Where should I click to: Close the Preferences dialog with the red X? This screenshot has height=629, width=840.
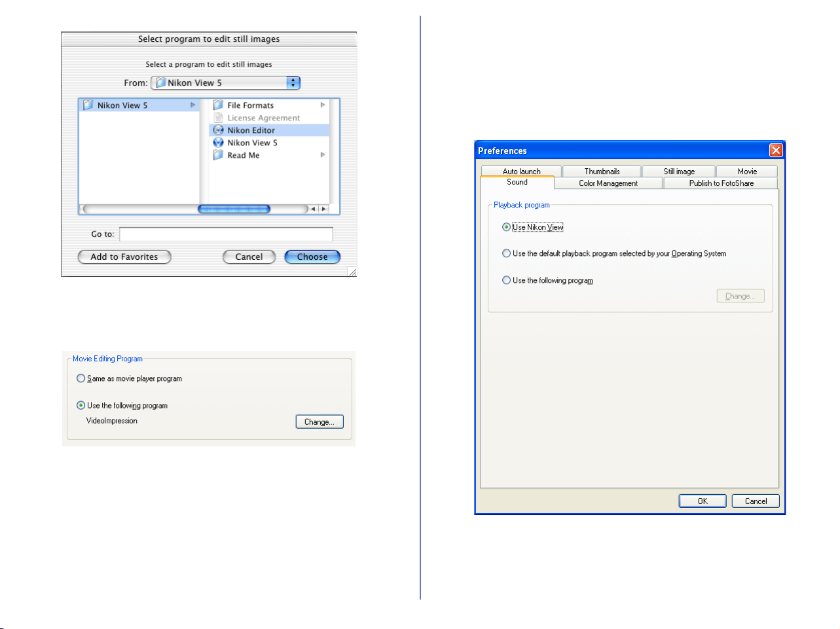(x=776, y=151)
